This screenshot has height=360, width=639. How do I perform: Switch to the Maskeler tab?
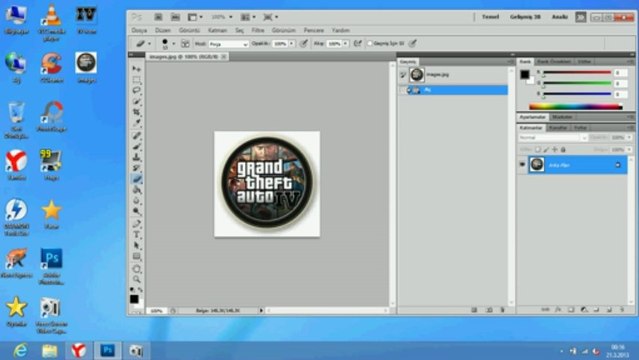(x=562, y=117)
